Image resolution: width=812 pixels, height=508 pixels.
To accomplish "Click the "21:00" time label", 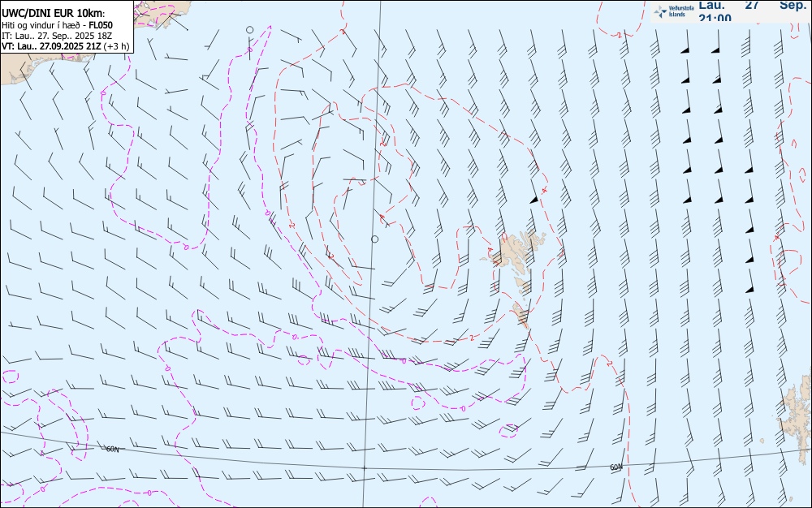I will (x=715, y=18).
